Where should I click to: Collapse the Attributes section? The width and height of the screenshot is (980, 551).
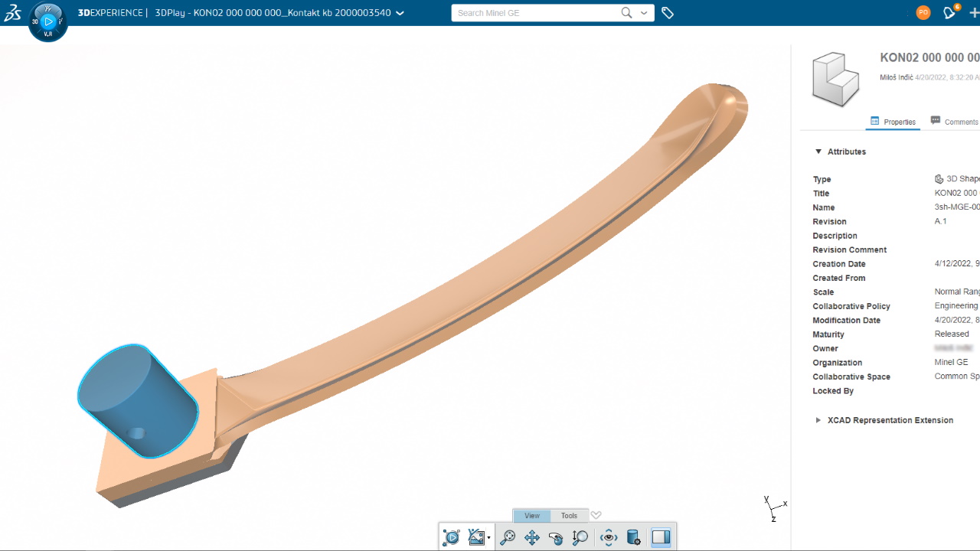point(818,151)
